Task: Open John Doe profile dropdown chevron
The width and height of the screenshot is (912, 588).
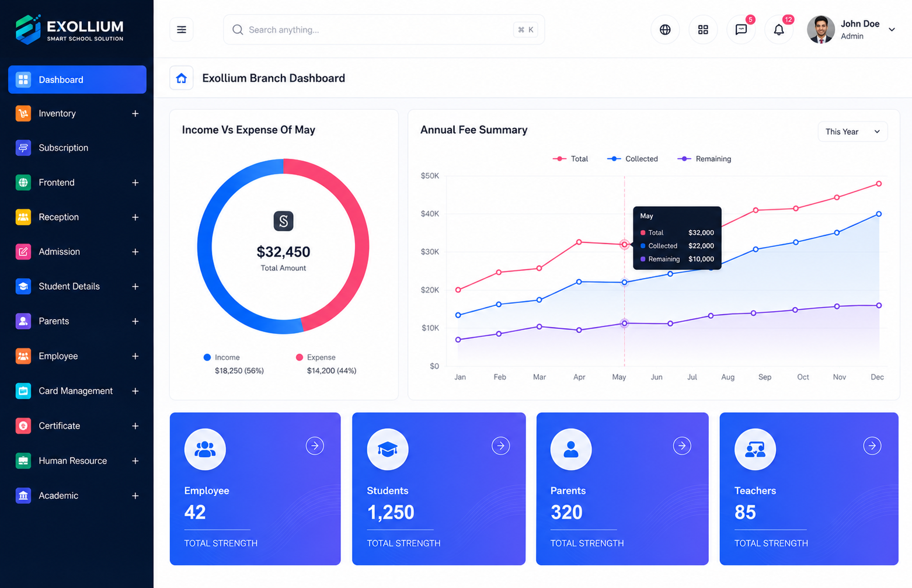Action: (892, 30)
